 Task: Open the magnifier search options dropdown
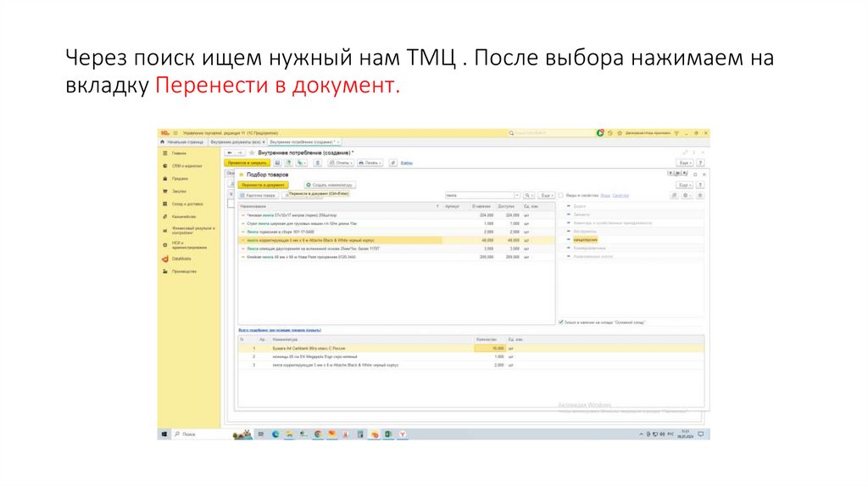[529, 196]
